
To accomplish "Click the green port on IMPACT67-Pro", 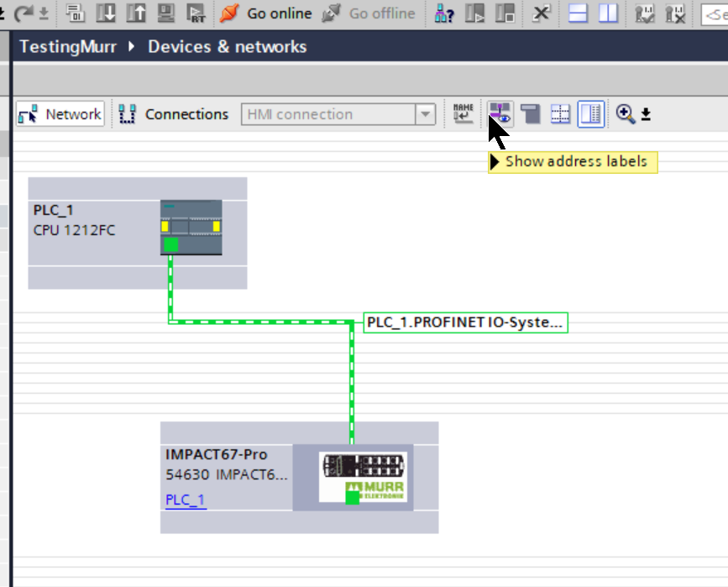I will pyautogui.click(x=353, y=498).
